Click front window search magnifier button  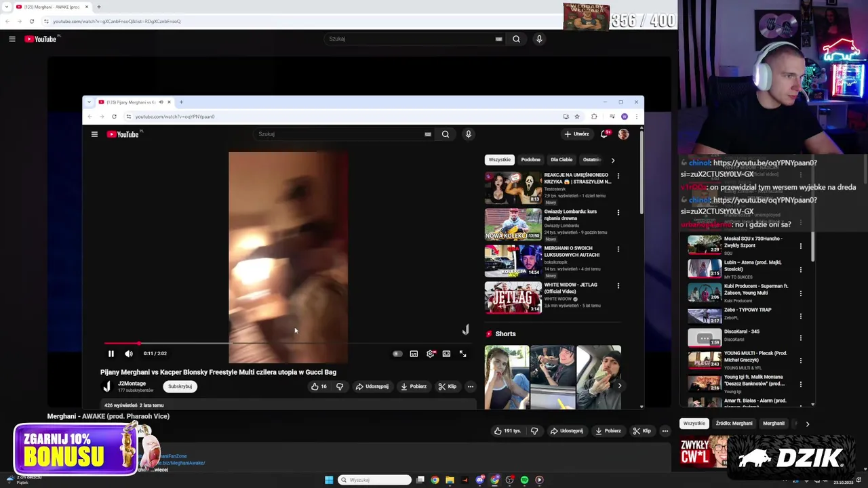446,134
